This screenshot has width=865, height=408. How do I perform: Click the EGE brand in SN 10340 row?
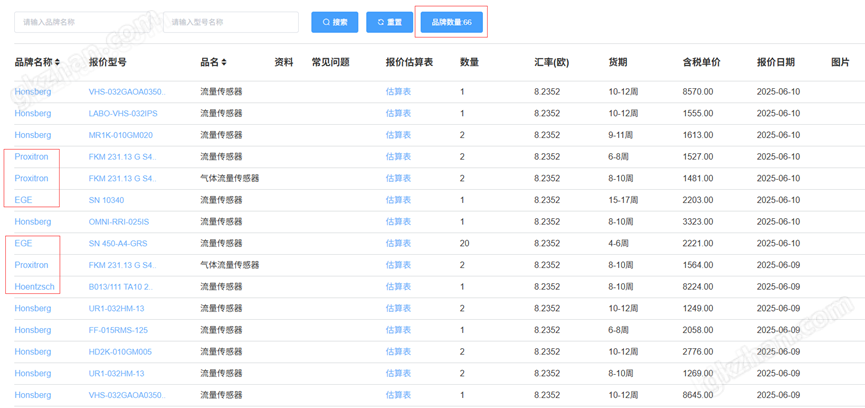[x=23, y=200]
